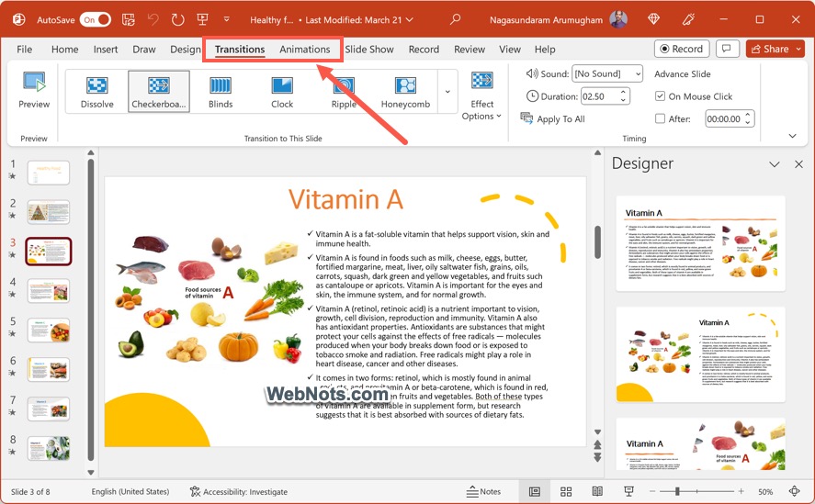This screenshot has width=815, height=504.
Task: Apply the Honeycomb transition
Action: pos(405,93)
